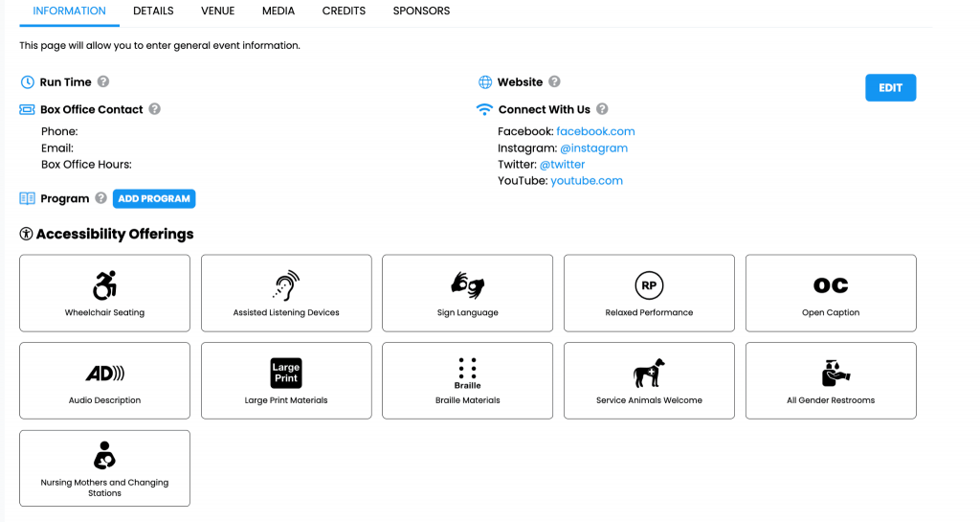The width and height of the screenshot is (980, 522).
Task: Click the Large Print Materials icon
Action: (x=286, y=373)
